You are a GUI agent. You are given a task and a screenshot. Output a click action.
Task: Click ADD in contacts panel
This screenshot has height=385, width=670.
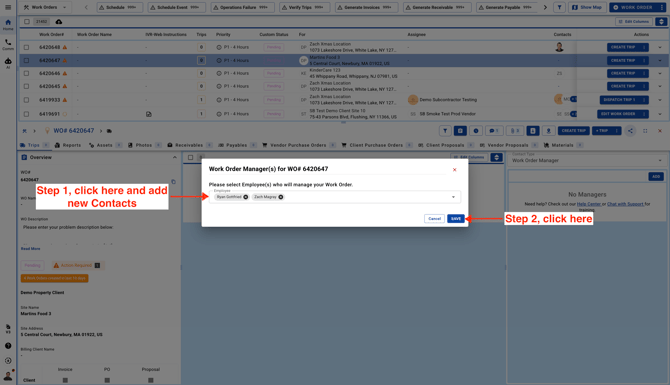pyautogui.click(x=656, y=176)
